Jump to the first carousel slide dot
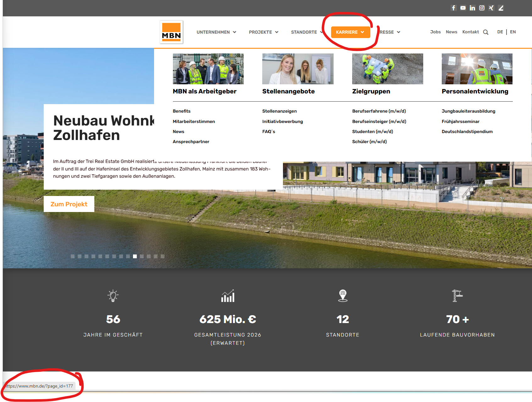This screenshot has width=532, height=402. point(73,256)
